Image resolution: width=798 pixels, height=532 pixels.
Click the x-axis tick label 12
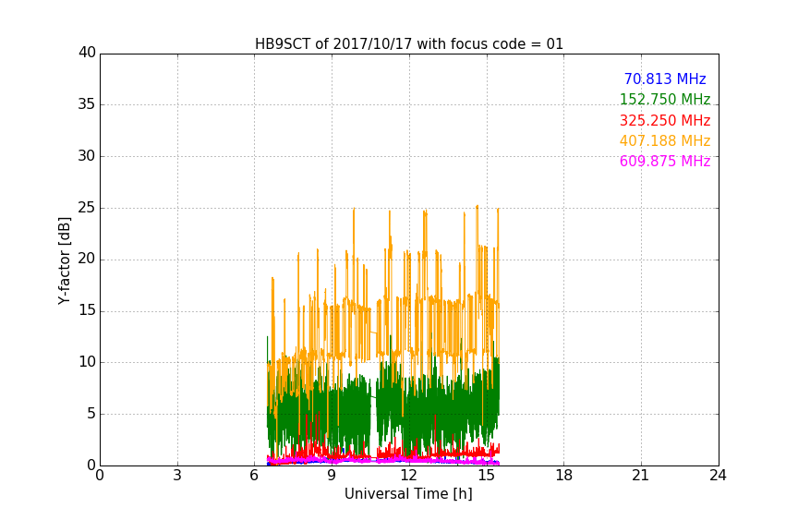(x=409, y=476)
